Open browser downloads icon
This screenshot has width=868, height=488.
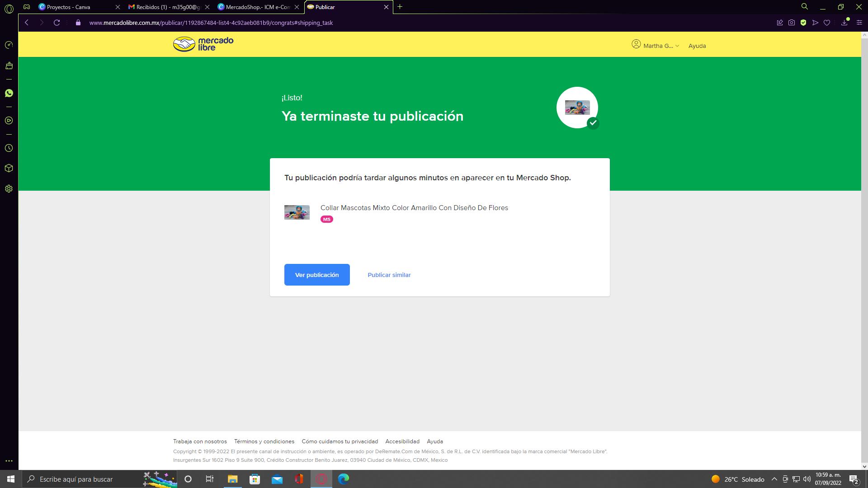point(844,23)
